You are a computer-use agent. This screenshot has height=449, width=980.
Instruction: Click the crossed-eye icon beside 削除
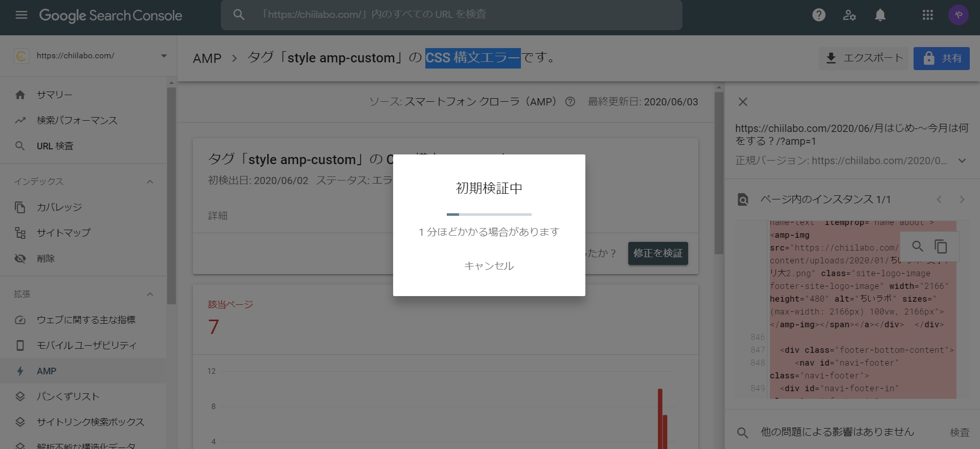pos(20,258)
